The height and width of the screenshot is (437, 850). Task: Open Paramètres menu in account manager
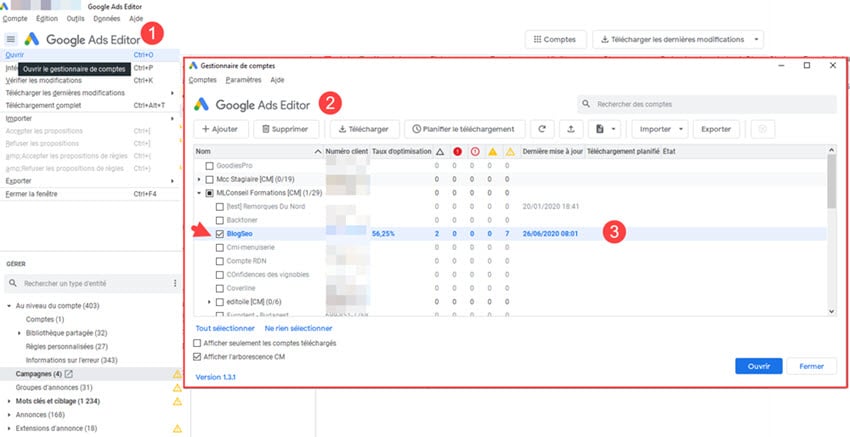click(x=243, y=80)
